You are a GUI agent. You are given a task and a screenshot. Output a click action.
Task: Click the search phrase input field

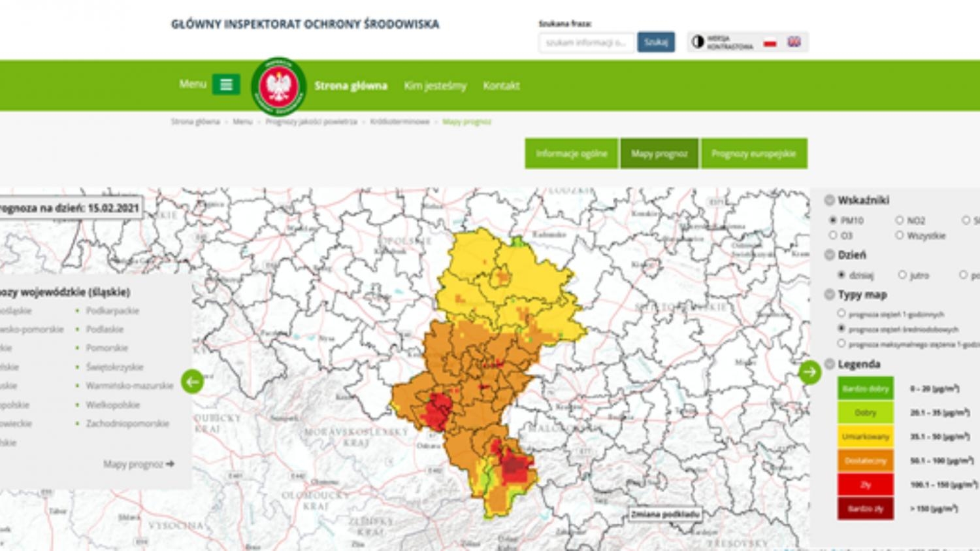point(586,42)
